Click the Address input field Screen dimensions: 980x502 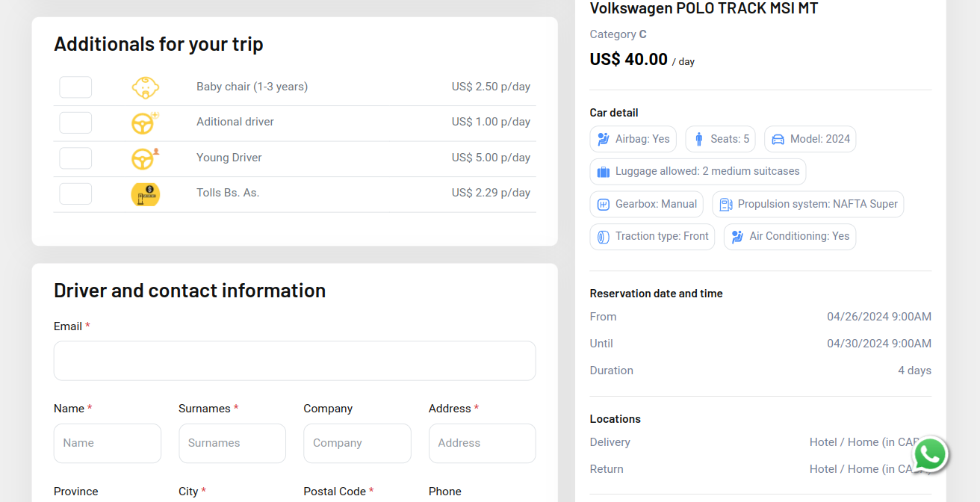pyautogui.click(x=482, y=443)
